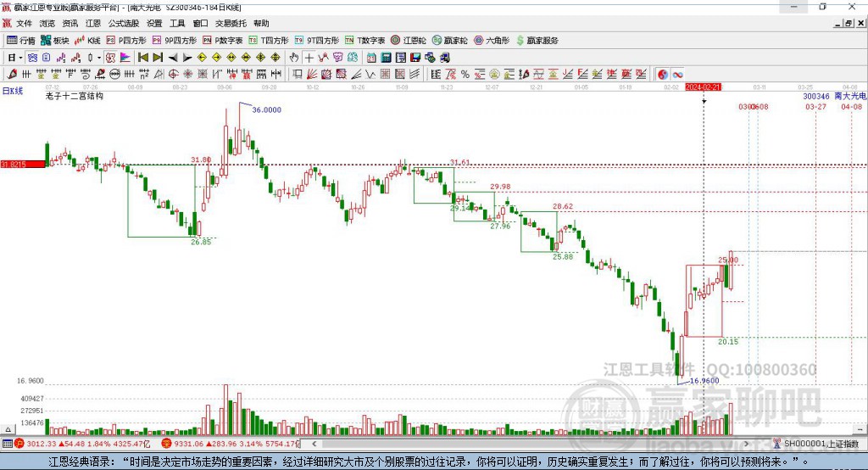The image size is (868, 470).
Task: Open the 窗口 menu
Action: point(200,23)
